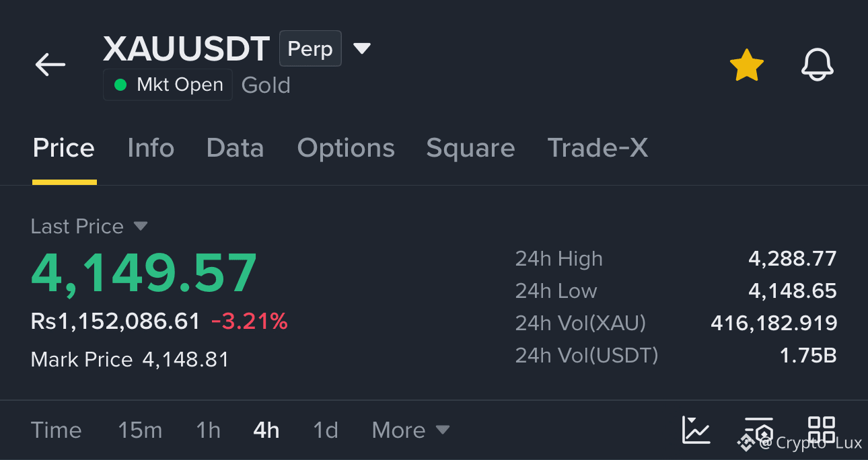Image resolution: width=868 pixels, height=460 pixels.
Task: Select the 1h timeframe
Action: 208,430
